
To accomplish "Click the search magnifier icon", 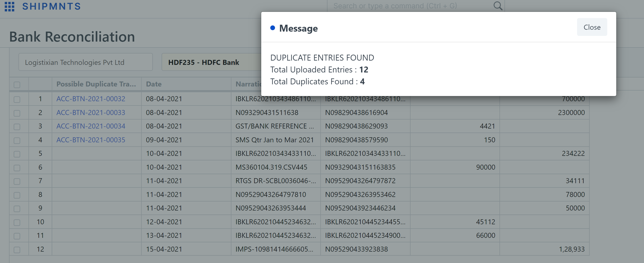I will click(498, 6).
